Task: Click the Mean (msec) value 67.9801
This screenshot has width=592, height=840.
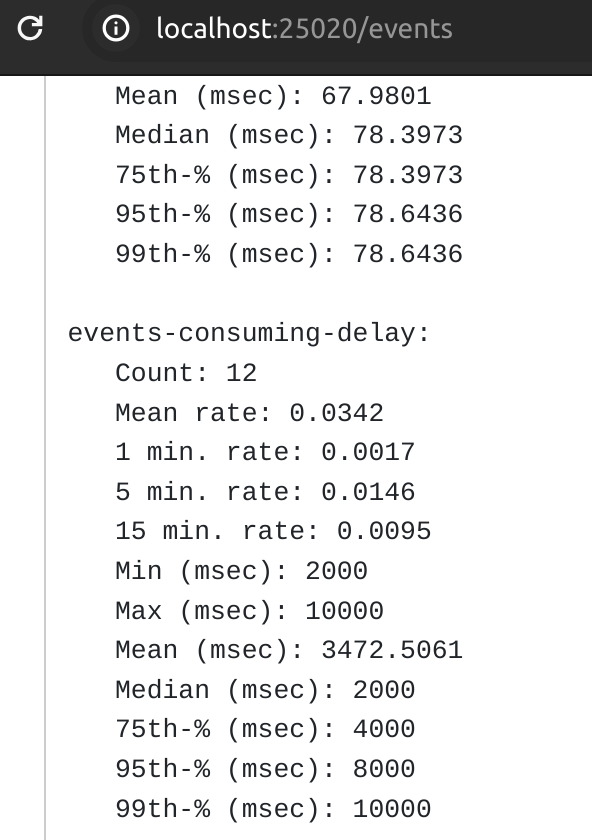Action: 376,96
